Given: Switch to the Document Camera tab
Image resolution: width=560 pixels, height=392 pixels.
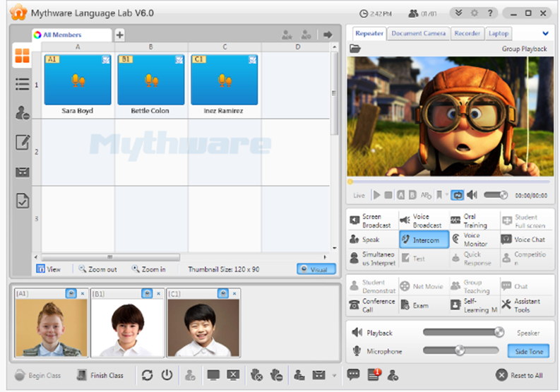Looking at the screenshot, I should (418, 33).
